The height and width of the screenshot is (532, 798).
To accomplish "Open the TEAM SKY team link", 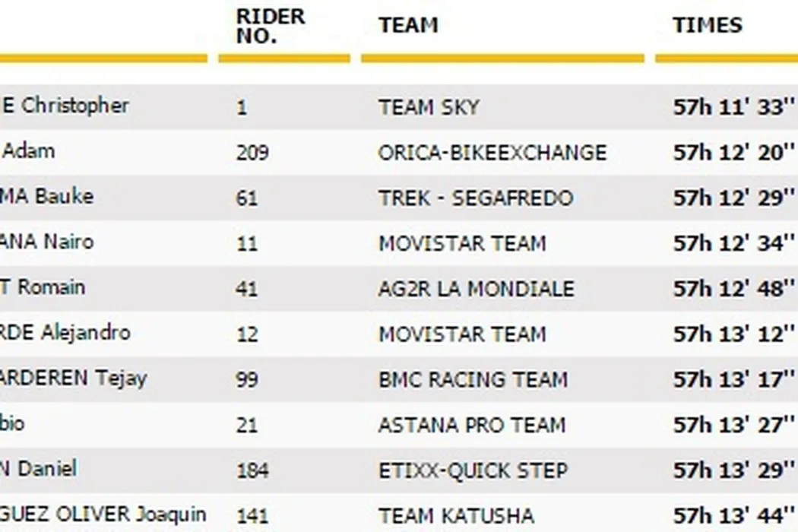I will click(x=429, y=107).
